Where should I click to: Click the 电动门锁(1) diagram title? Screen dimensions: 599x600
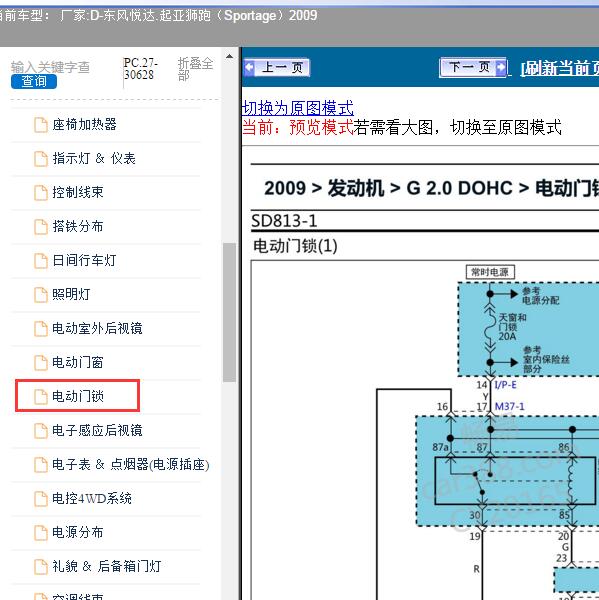tap(295, 246)
